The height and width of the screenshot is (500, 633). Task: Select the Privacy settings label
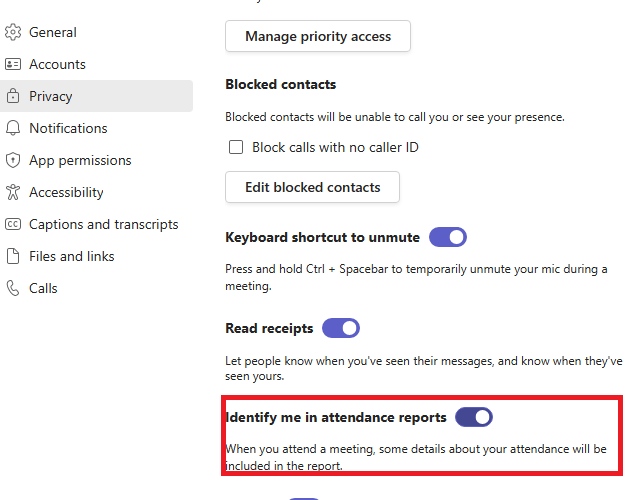[51, 96]
